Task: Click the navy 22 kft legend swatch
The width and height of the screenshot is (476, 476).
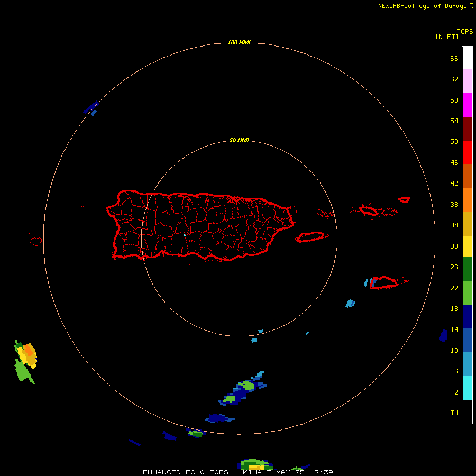Action: [x=467, y=317]
